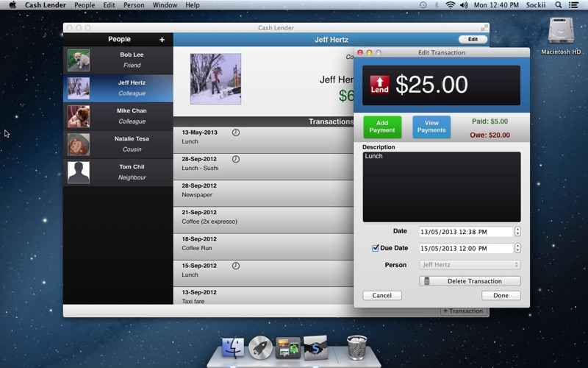Click the 13-Sep-2012 Taxi fare transaction

[x=264, y=296]
